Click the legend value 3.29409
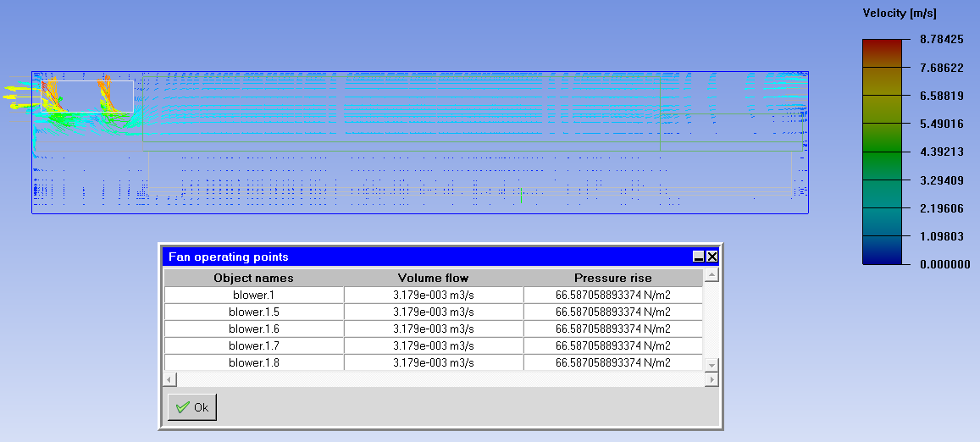 click(x=941, y=180)
